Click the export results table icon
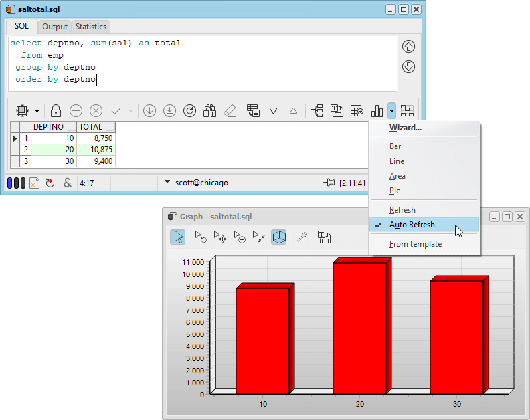Image resolution: width=530 pixels, height=420 pixels. click(x=357, y=110)
